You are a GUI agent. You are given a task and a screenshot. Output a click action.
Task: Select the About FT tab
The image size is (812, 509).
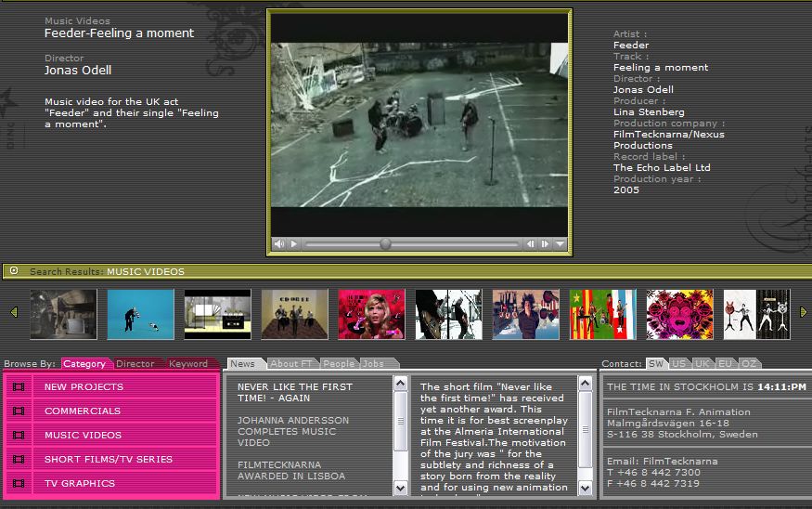(x=291, y=364)
